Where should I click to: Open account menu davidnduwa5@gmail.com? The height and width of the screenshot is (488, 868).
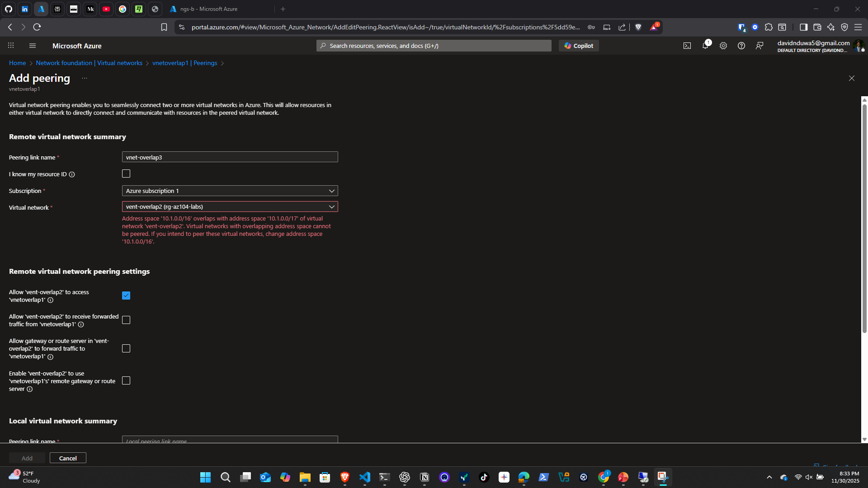point(820,46)
